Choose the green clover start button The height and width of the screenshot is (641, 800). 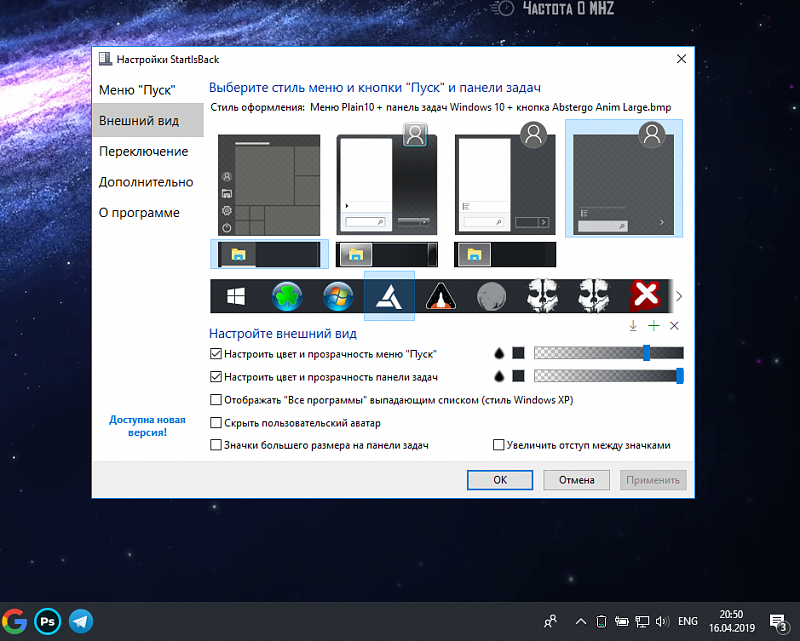click(x=288, y=296)
